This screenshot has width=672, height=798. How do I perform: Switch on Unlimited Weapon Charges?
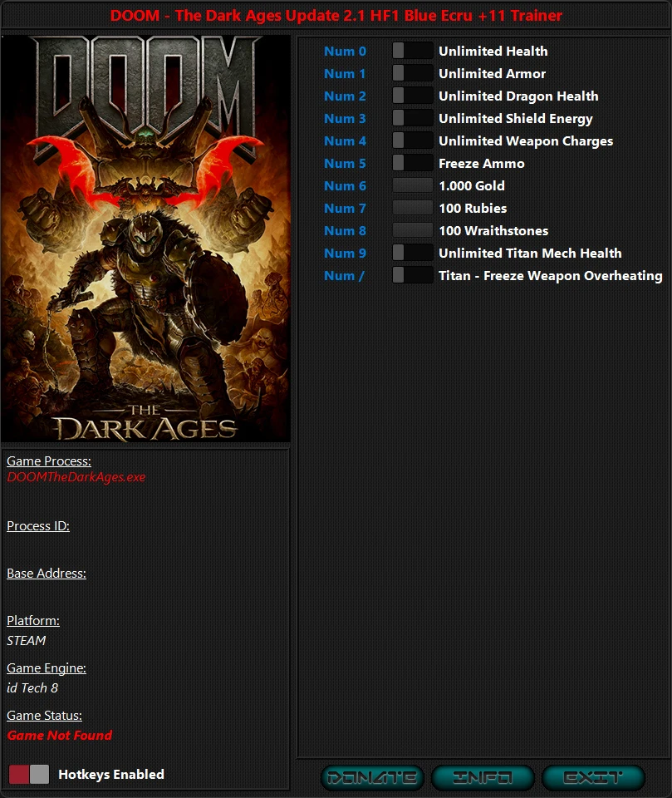click(x=413, y=140)
